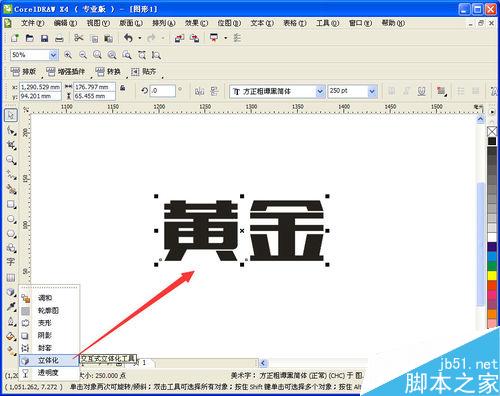
Task: Expand the application launcher dropdown arrow
Action: [225, 38]
